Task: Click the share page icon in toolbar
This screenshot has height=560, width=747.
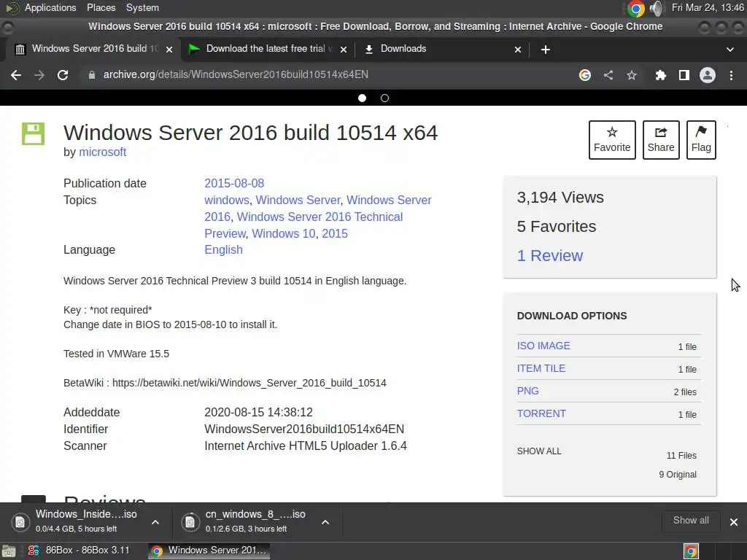Action: (608, 75)
